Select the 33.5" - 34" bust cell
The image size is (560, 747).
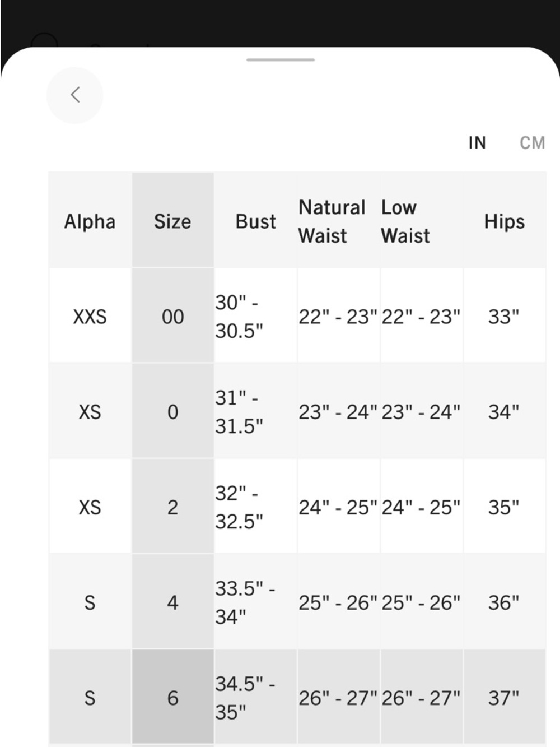(255, 601)
